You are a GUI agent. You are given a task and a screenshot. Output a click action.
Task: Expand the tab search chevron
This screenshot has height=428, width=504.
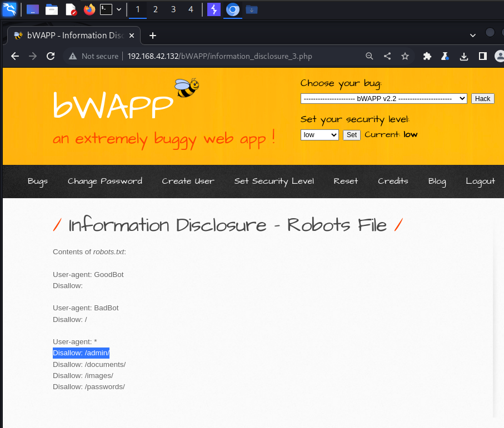click(x=473, y=35)
